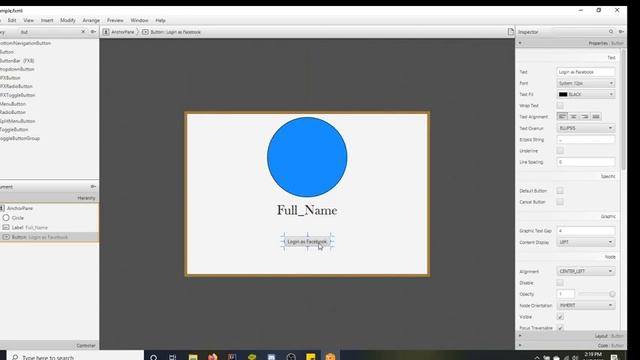The image size is (640, 360).
Task: Expand the Code section
Action: (x=571, y=345)
